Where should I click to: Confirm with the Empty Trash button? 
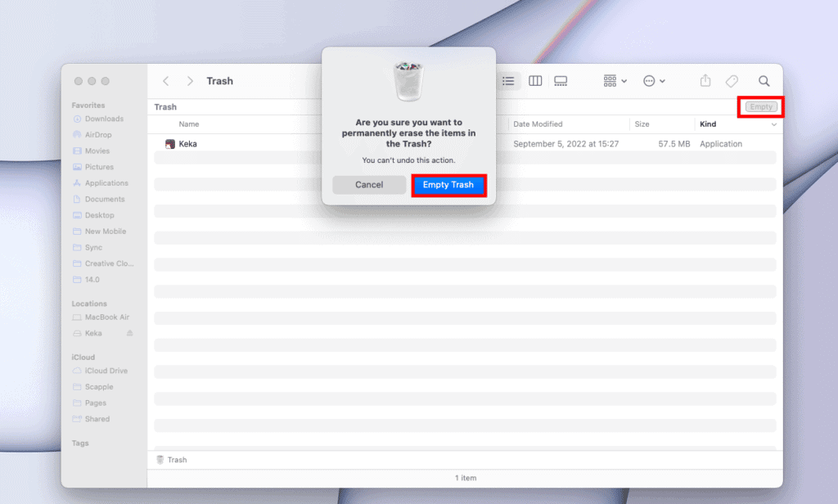[x=448, y=184]
